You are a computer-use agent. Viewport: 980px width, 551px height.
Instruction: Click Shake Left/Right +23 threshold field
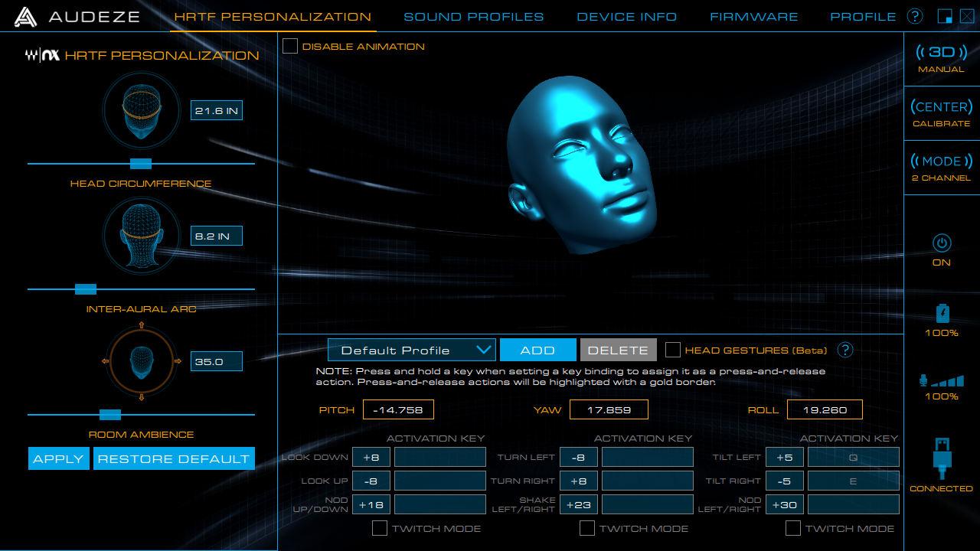(579, 504)
